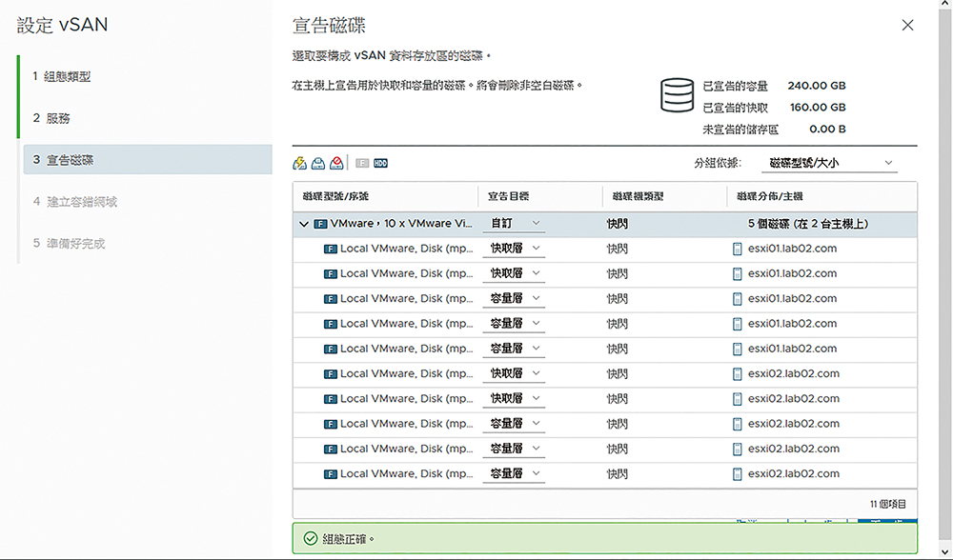Click the database icon beside 已宣告的容量
953x560 pixels.
[677, 95]
